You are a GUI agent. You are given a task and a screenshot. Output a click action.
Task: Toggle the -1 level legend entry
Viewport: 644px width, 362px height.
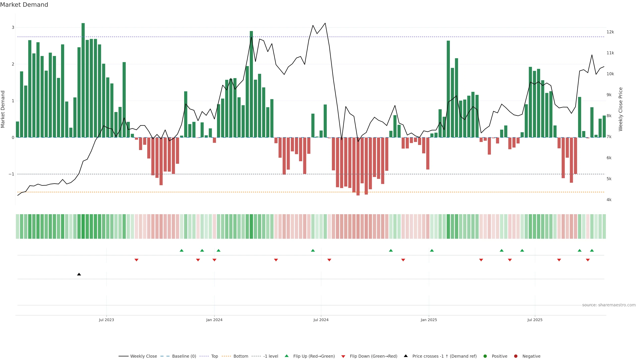(x=271, y=356)
